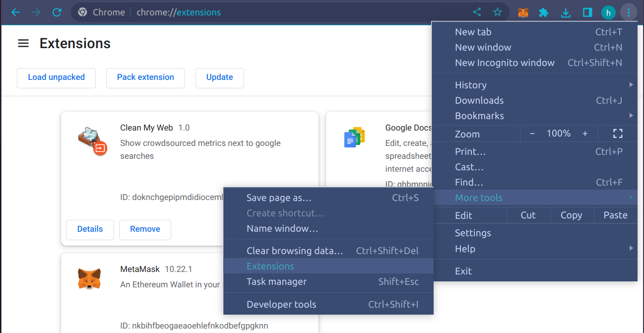The image size is (644, 333).
Task: Choose Cast… from the menu
Action: coord(534,167)
